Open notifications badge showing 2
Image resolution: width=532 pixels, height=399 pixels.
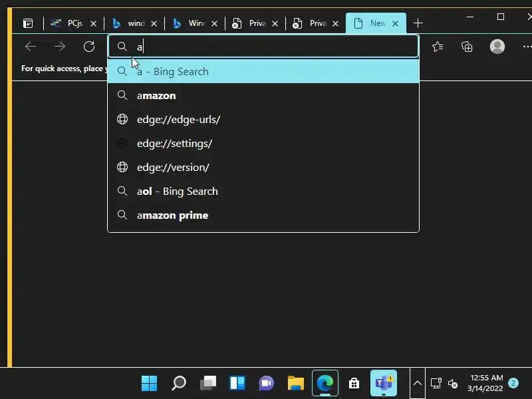tap(513, 384)
